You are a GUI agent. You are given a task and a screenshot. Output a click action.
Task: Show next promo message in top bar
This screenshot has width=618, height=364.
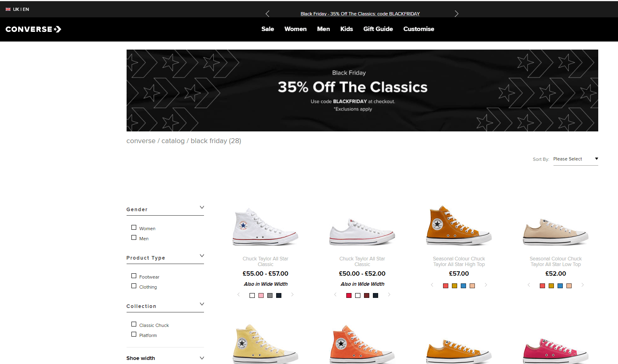456,14
